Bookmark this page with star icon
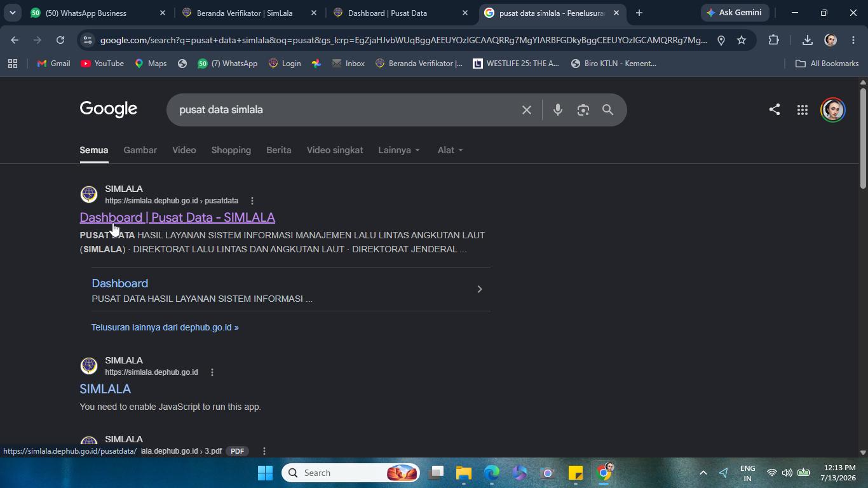The width and height of the screenshot is (868, 488). pyautogui.click(x=742, y=40)
